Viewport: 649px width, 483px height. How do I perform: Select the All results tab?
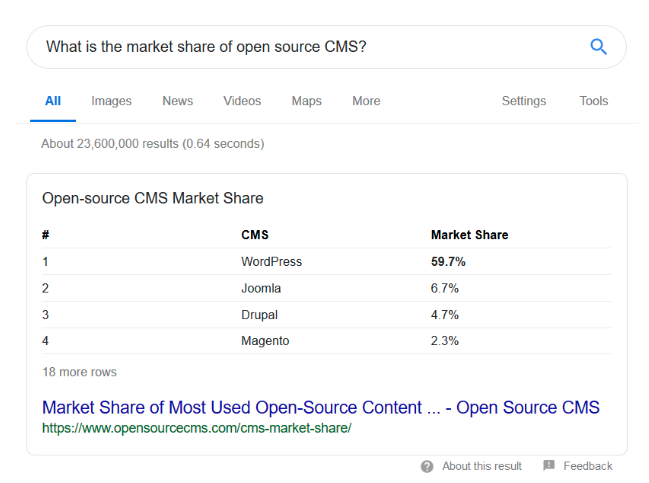click(x=53, y=101)
